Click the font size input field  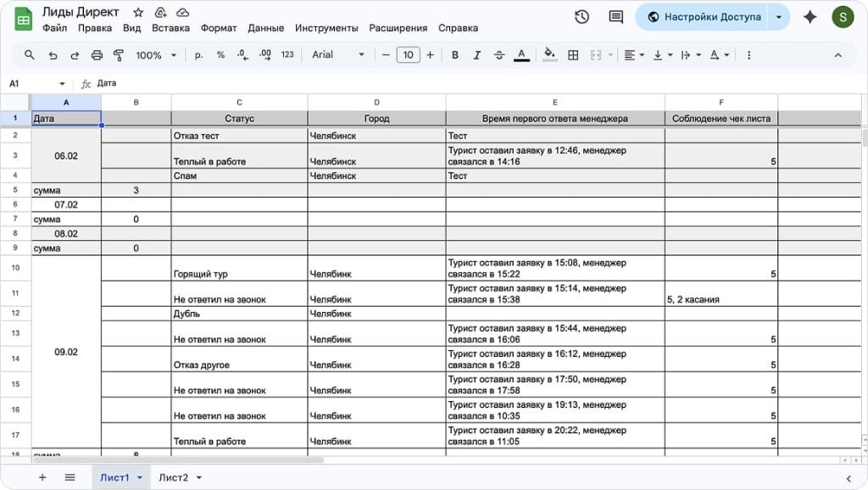tap(408, 55)
